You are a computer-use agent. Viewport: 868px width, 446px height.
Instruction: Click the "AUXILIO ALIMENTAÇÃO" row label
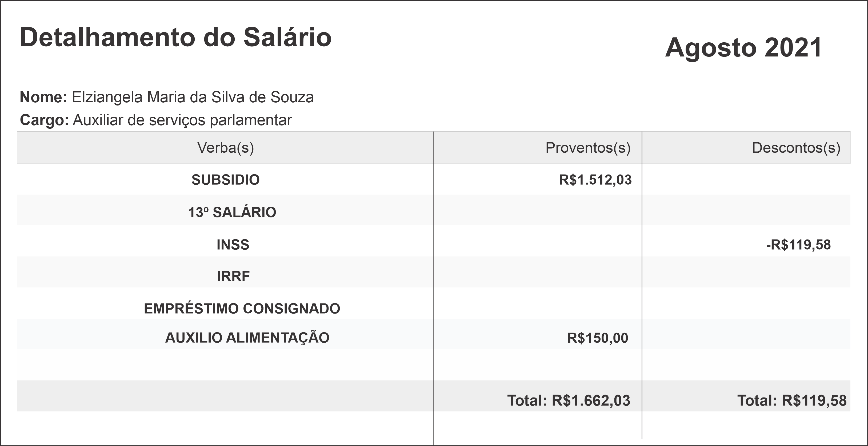click(x=247, y=338)
